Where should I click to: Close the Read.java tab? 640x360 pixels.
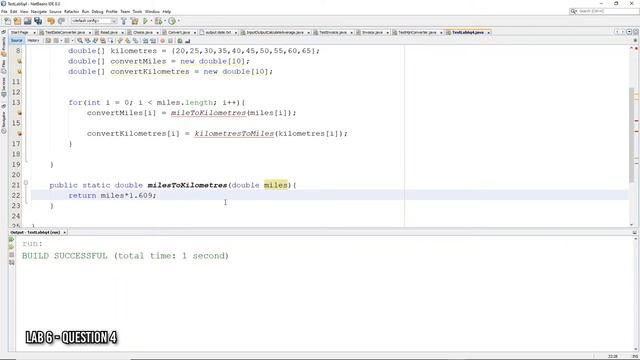coord(122,32)
